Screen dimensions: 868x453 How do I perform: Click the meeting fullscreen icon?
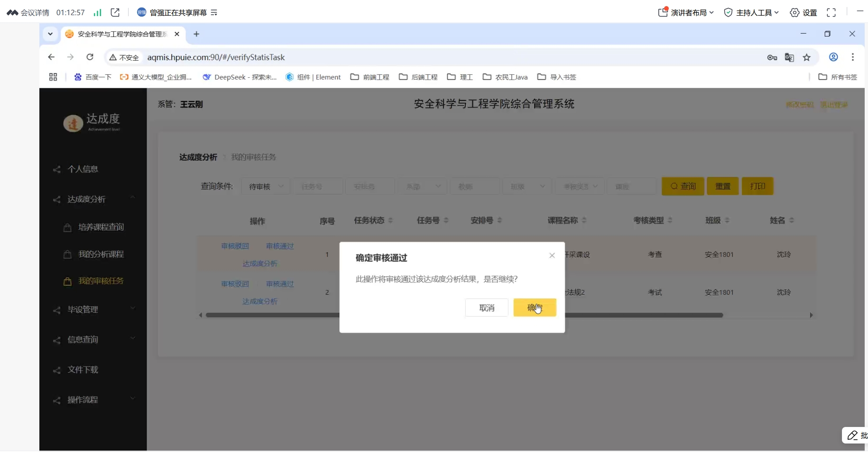(x=831, y=13)
